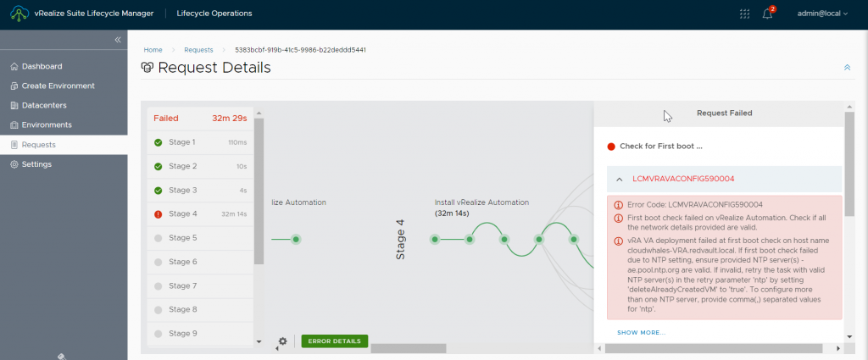Image resolution: width=868 pixels, height=360 pixels.
Task: Open the notifications bell
Action: pyautogui.click(x=767, y=14)
